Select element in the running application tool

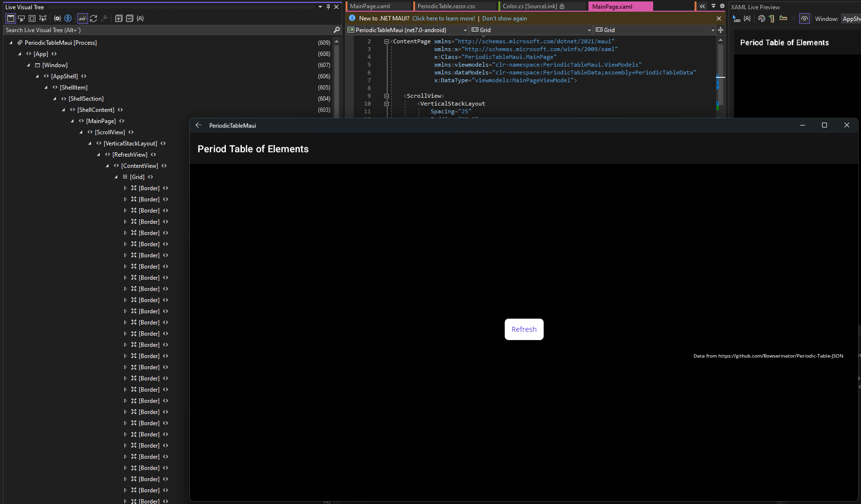(x=21, y=18)
